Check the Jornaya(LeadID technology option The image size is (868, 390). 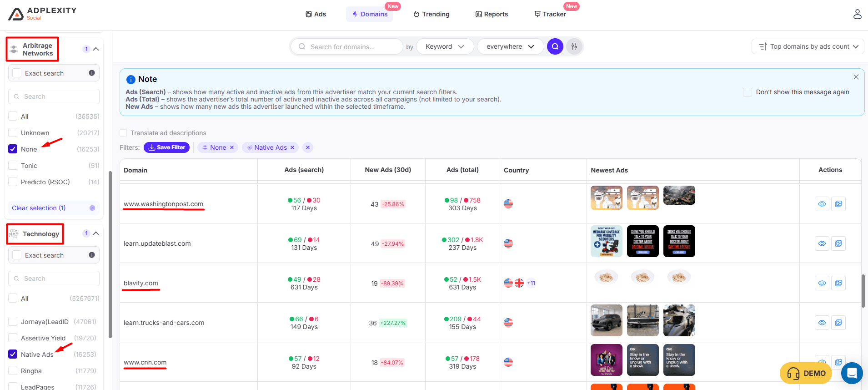click(13, 322)
